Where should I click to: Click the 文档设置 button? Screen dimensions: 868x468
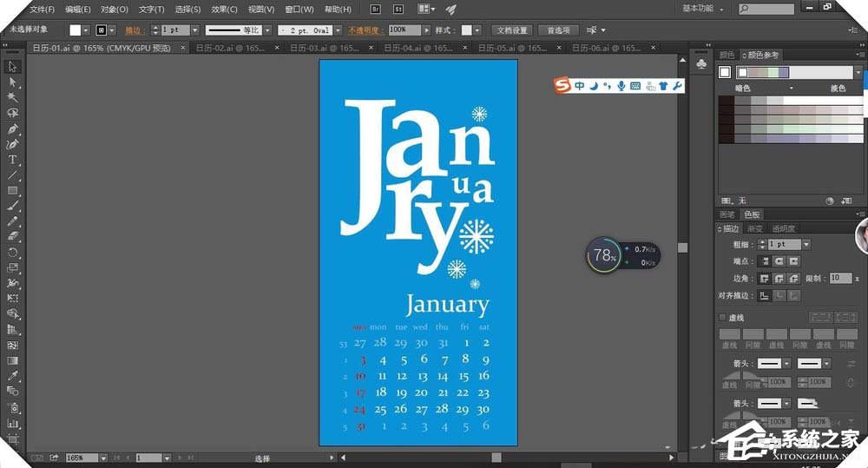511,30
